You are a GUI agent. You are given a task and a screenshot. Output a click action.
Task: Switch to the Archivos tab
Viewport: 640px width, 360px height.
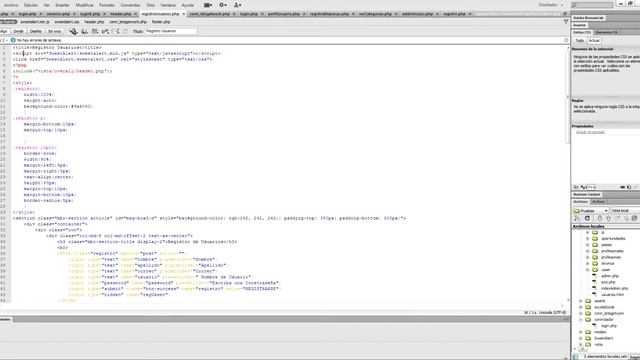pyautogui.click(x=580, y=202)
